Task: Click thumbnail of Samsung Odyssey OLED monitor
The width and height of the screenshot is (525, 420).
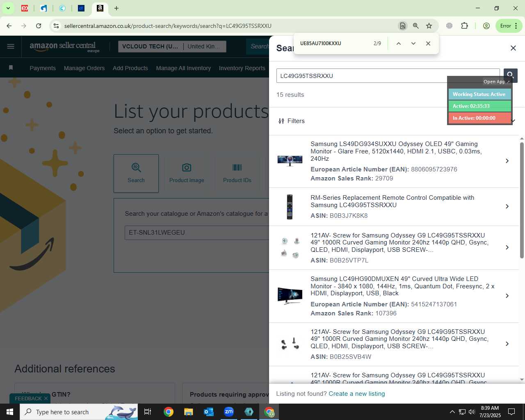Action: coord(290,160)
